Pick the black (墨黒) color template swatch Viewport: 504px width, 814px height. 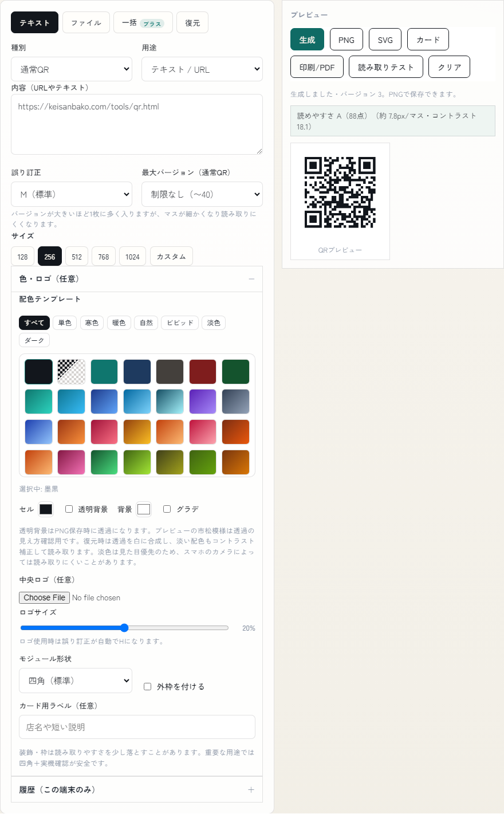point(38,372)
